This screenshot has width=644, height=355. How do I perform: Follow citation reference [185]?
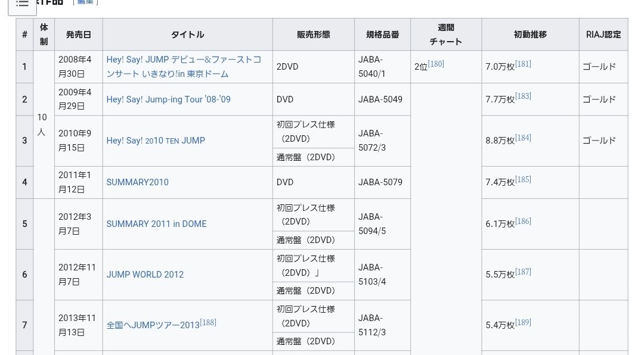pos(523,179)
